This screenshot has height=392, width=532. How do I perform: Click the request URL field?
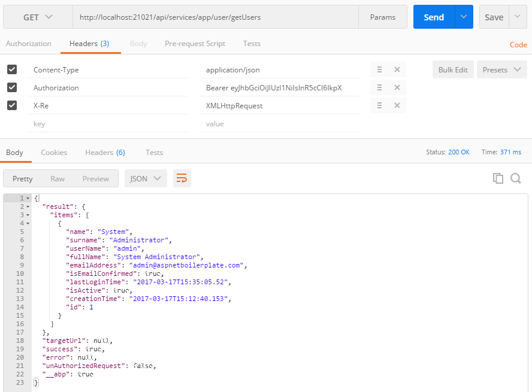coord(216,17)
